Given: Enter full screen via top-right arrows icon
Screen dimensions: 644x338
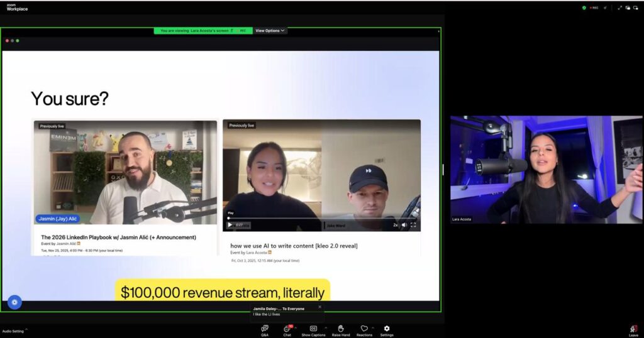Looking at the screenshot, I should (x=619, y=8).
